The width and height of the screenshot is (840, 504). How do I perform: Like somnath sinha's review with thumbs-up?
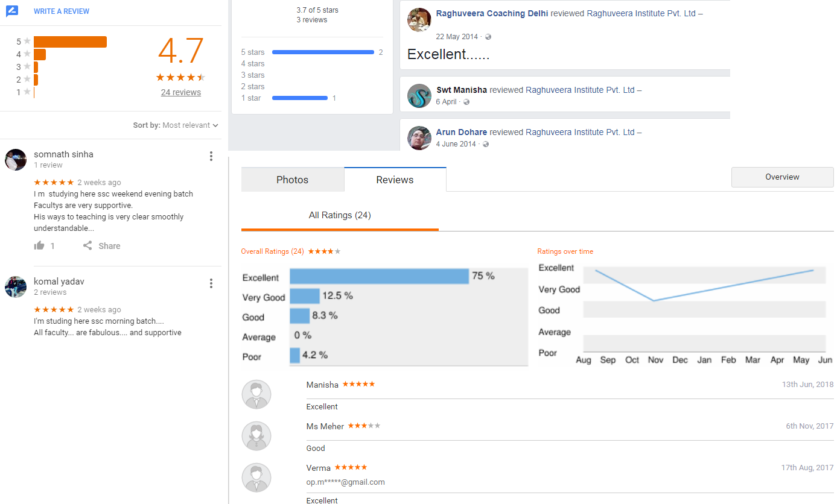tap(40, 245)
